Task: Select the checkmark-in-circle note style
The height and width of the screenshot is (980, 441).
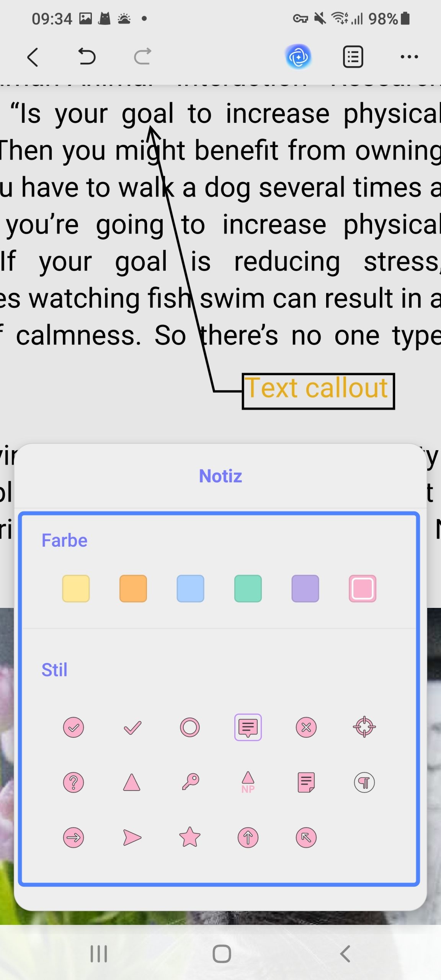Action: click(73, 727)
